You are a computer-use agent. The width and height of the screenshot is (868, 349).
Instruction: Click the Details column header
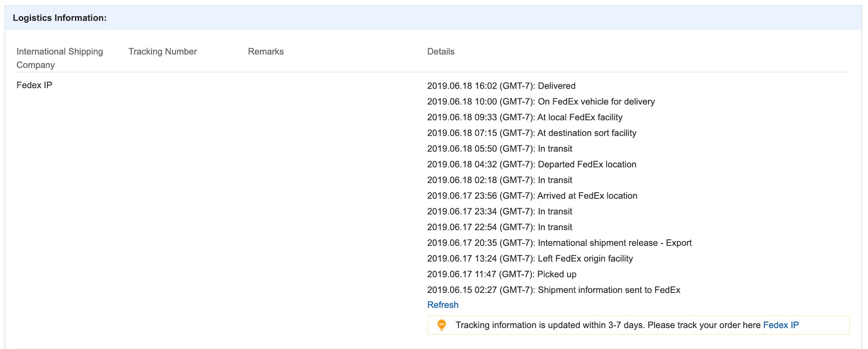pyautogui.click(x=441, y=51)
